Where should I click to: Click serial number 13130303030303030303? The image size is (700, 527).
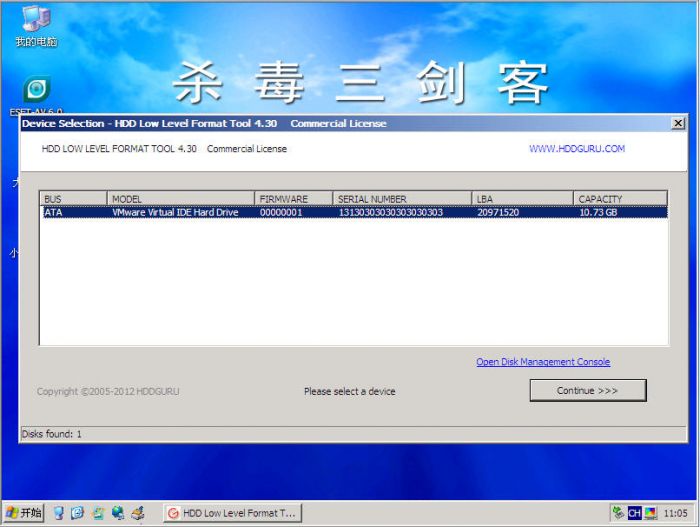click(391, 213)
